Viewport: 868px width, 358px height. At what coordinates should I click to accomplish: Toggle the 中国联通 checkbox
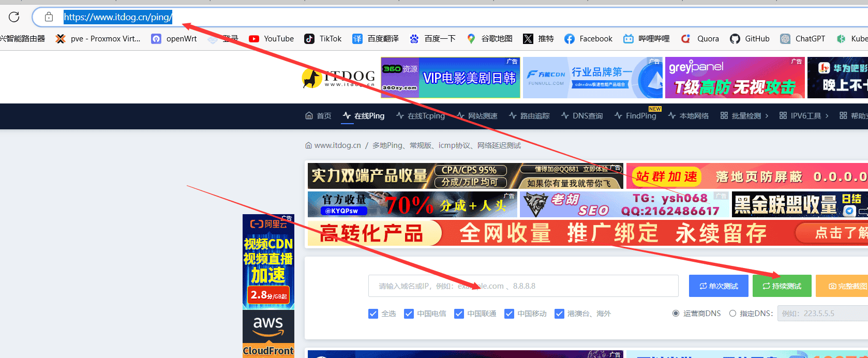coord(459,314)
